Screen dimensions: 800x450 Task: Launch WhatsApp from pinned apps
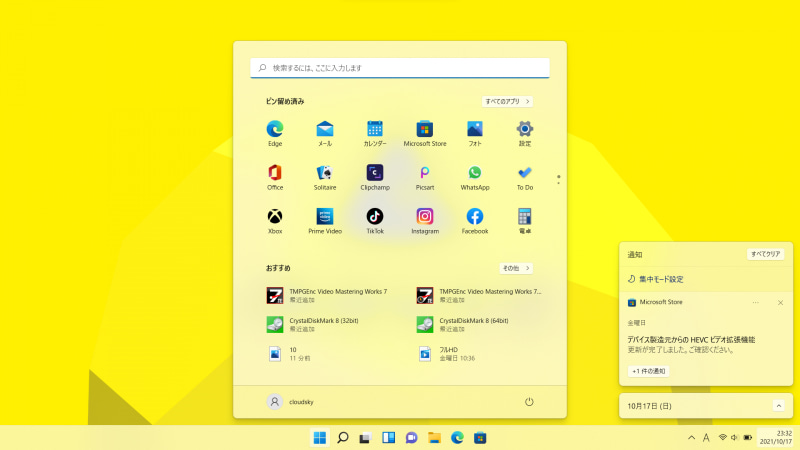point(474,178)
